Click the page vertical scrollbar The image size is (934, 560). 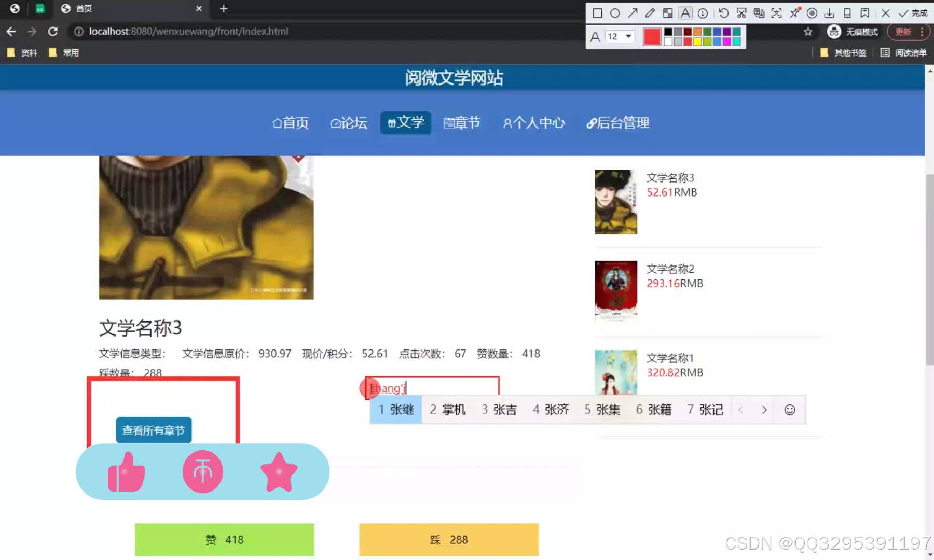tap(929, 270)
